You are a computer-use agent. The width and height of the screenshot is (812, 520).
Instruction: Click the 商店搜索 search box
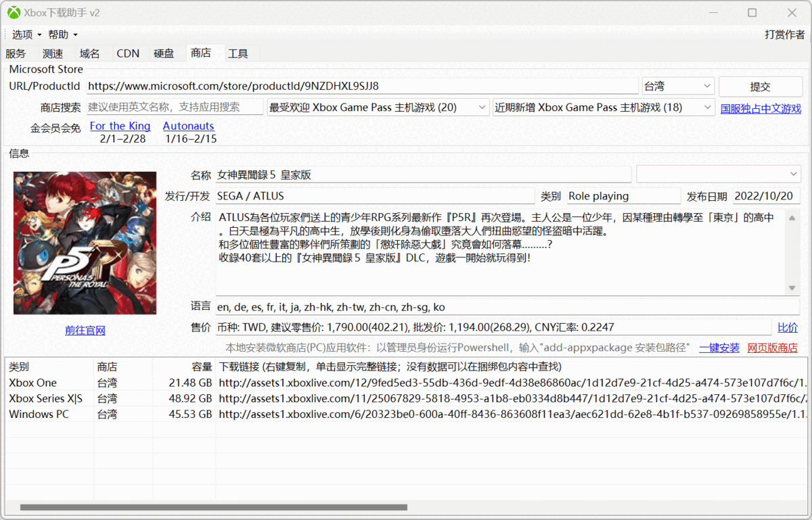[x=175, y=107]
